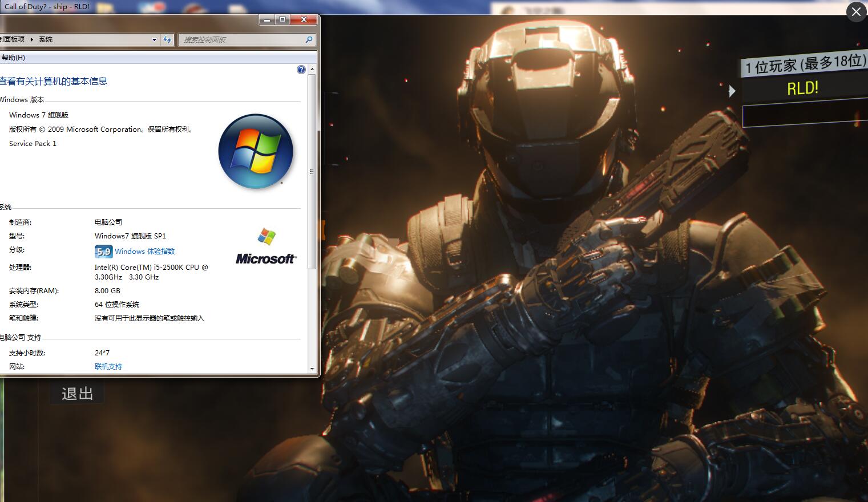Click the Call of Duty window title
Viewport: 868px width, 502px height.
tap(47, 7)
